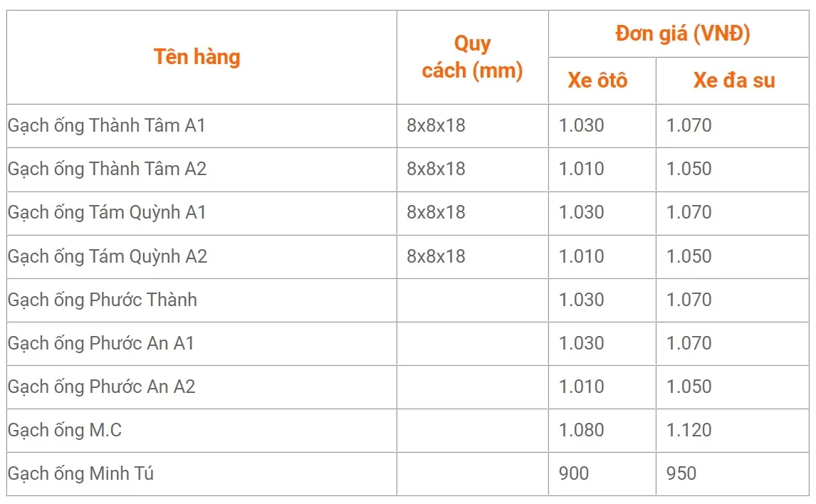Image resolution: width=816 pixels, height=504 pixels.
Task: Click the 1.050 price for Phước An A2
Action: 689,387
